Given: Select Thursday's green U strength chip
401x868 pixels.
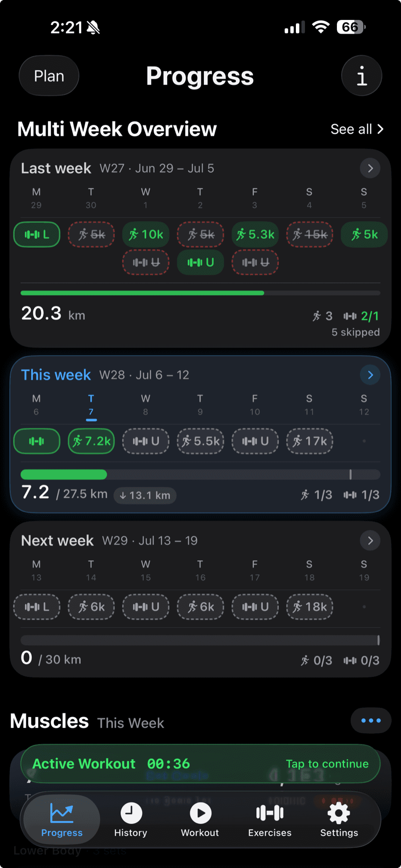Looking at the screenshot, I should point(200,262).
